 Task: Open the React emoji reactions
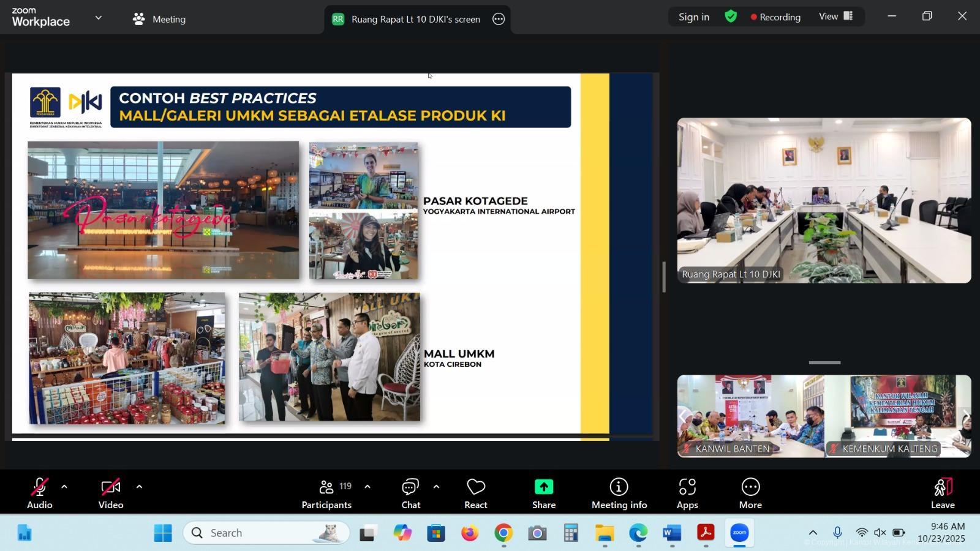(x=475, y=493)
